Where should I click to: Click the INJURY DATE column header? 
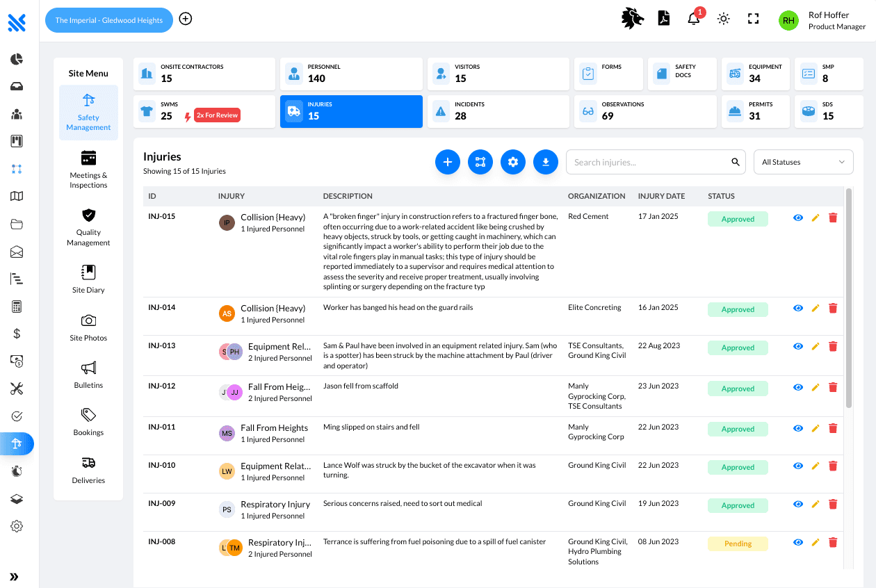coord(661,196)
